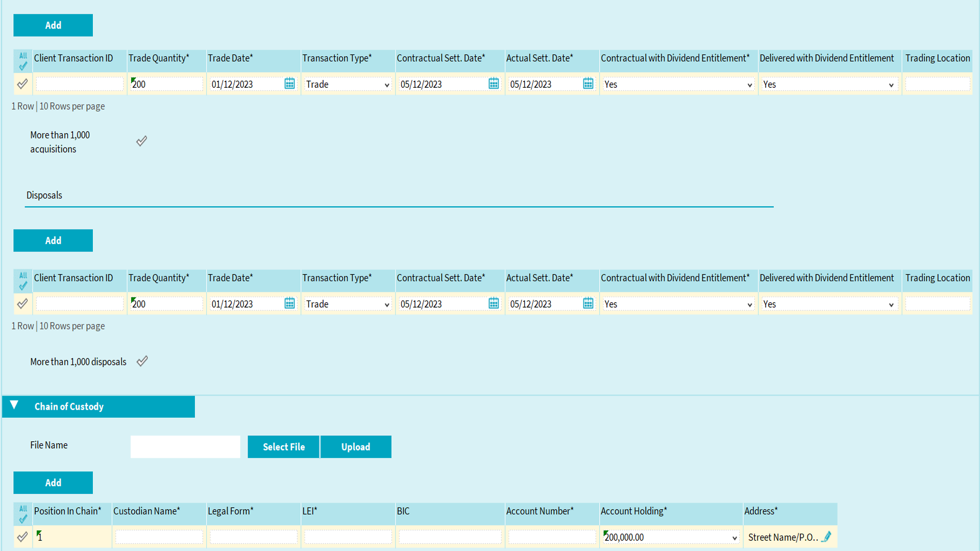Screen dimensions: 980x551
Task: Click the Address edit pencil icon
Action: (827, 537)
